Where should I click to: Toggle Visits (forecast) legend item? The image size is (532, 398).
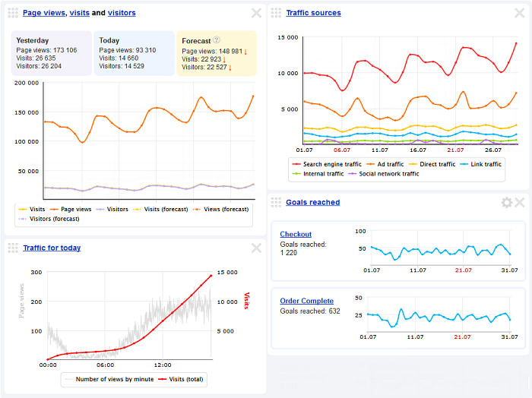coord(159,209)
